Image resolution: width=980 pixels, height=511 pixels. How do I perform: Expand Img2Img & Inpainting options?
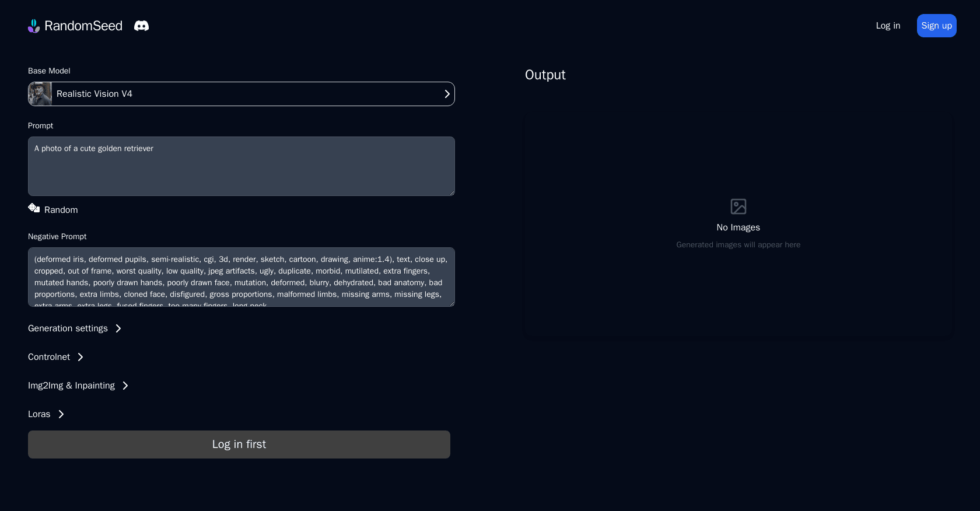(x=71, y=386)
